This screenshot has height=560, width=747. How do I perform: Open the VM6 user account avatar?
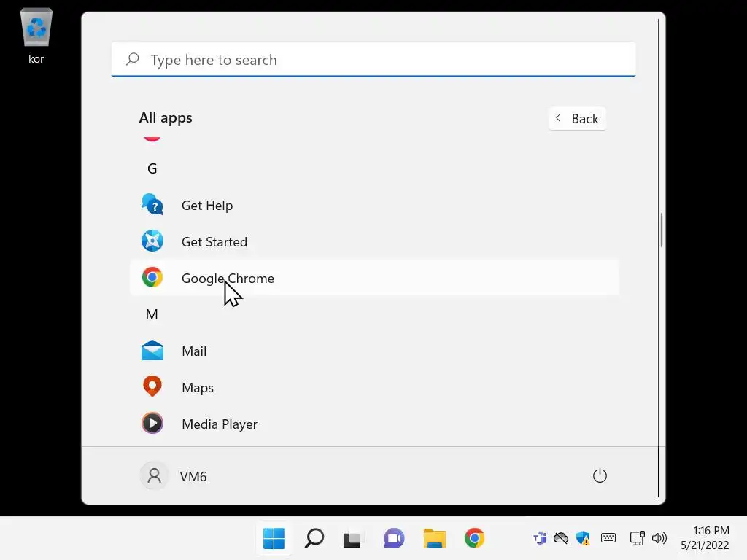click(x=154, y=475)
